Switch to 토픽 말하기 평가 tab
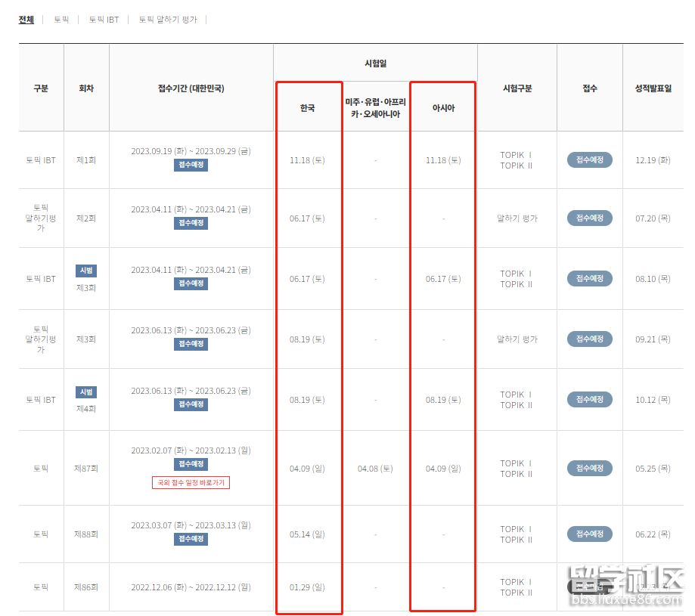Screen dimensions: 695x616 [168, 20]
